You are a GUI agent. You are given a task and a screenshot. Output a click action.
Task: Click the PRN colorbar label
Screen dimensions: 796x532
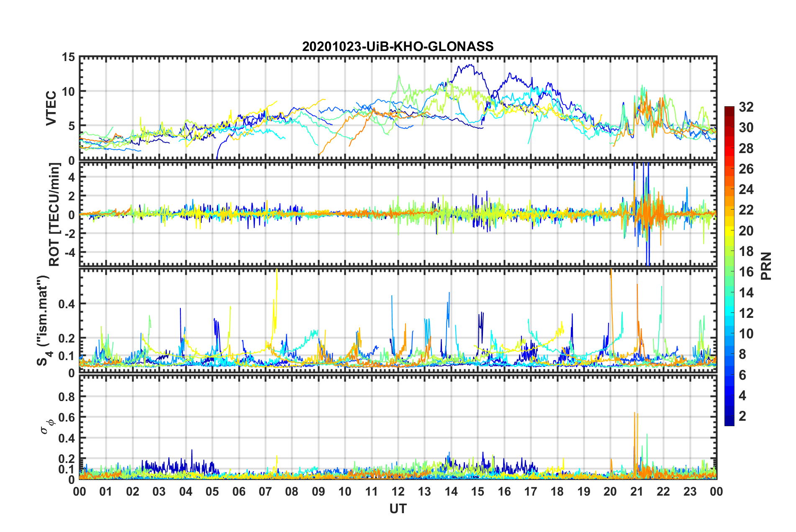click(766, 266)
